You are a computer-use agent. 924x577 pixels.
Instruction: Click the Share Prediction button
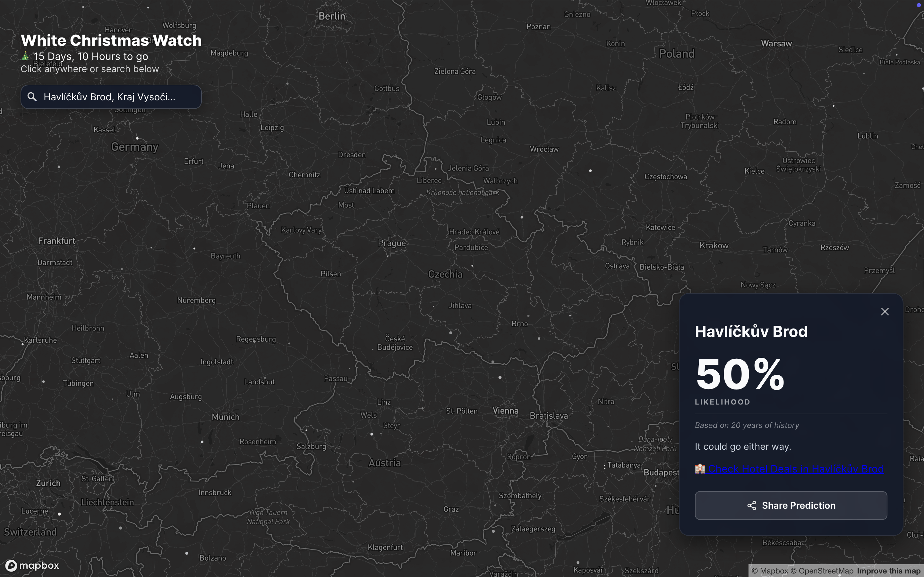(x=791, y=505)
